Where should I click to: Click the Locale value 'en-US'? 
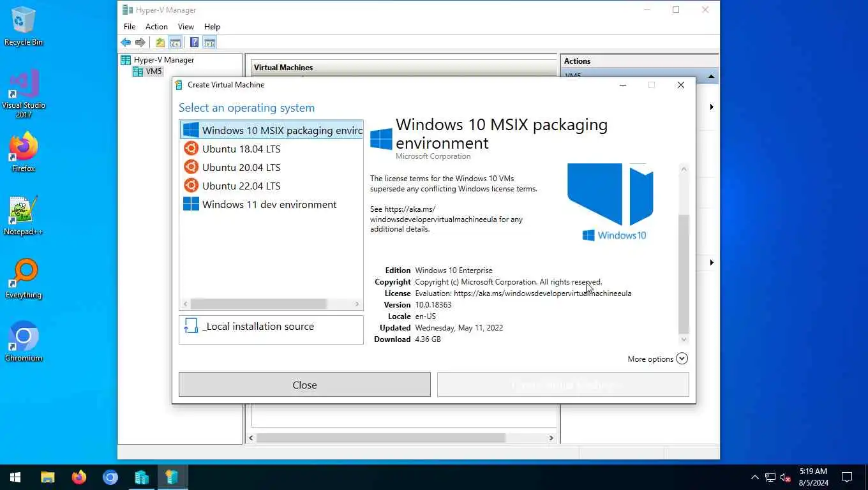(425, 316)
